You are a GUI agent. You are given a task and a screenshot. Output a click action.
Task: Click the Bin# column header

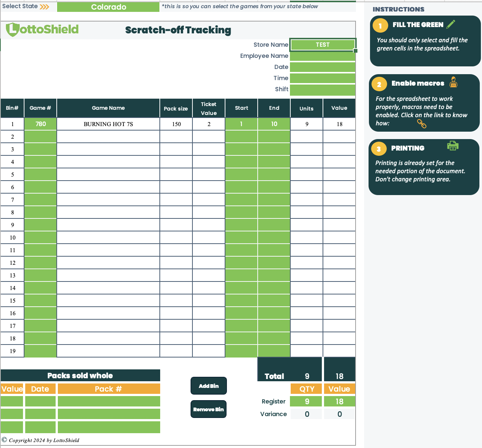point(12,108)
